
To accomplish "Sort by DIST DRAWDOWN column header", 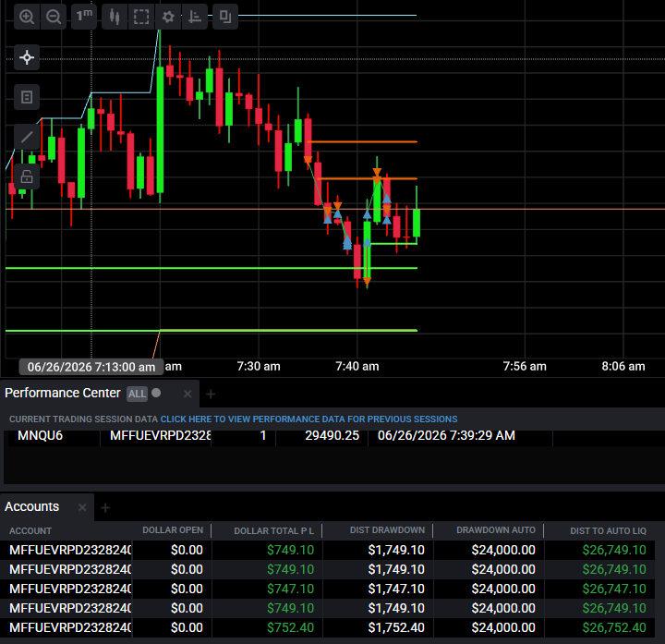I will [387, 529].
